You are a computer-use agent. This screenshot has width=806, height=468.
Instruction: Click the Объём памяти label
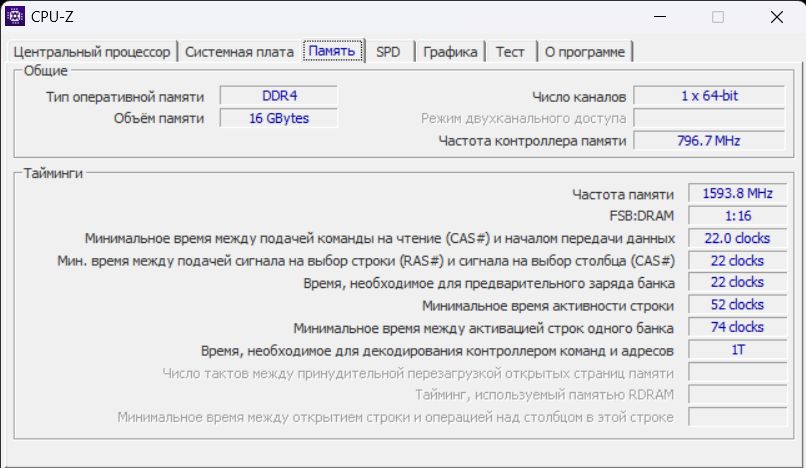coord(159,118)
